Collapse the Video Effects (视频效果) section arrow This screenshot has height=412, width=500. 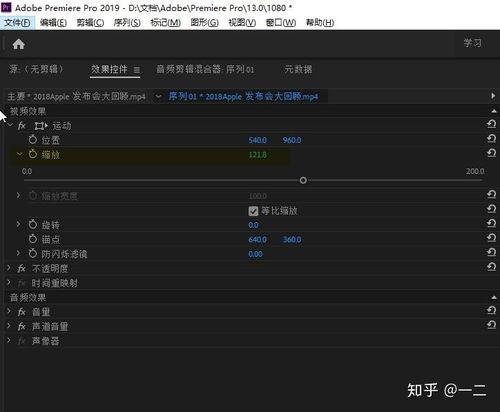point(494,111)
